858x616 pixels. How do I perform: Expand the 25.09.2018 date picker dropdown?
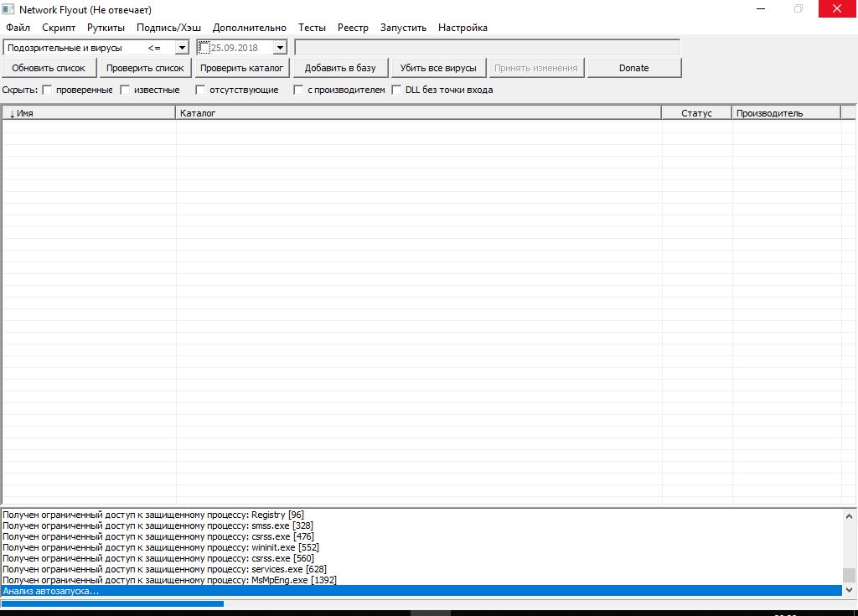(280, 48)
